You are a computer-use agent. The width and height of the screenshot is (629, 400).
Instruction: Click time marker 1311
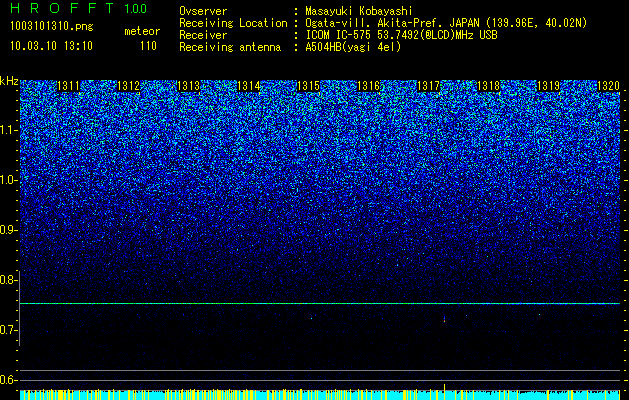(x=69, y=86)
